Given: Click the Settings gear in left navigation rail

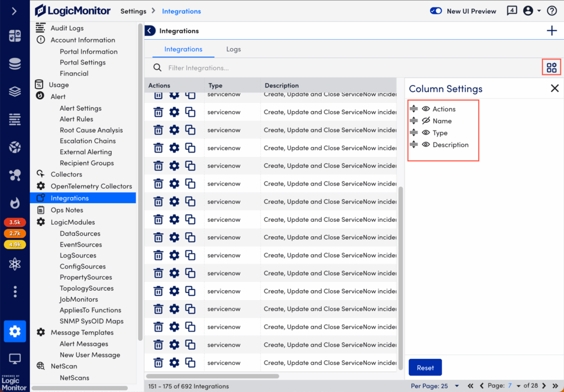Looking at the screenshot, I should point(15,331).
